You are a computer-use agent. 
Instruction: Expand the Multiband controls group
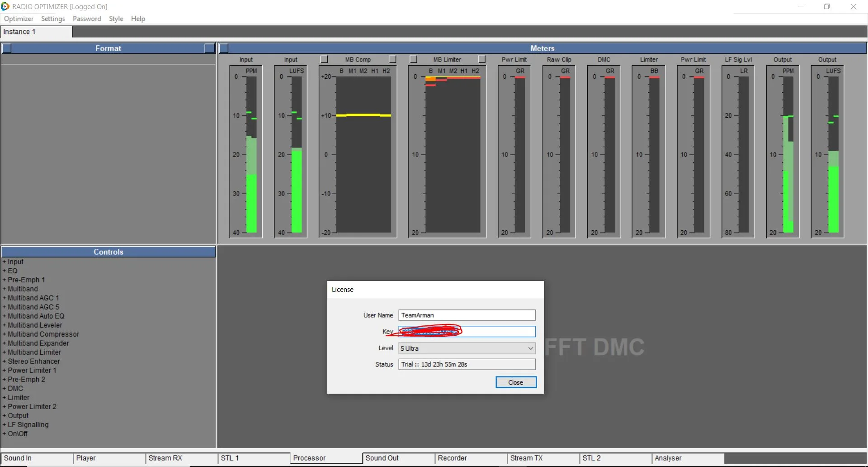tap(20, 289)
